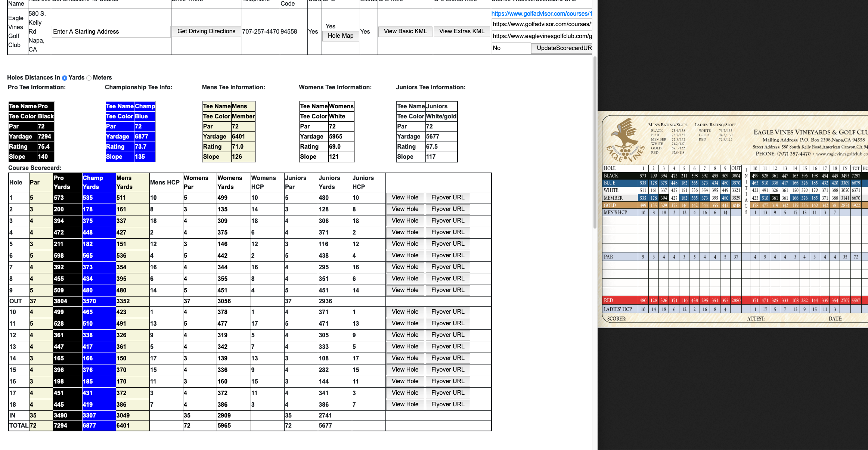Viewport: 868px width, 450px height.
Task: Click the Champ Yards column header
Action: [99, 183]
